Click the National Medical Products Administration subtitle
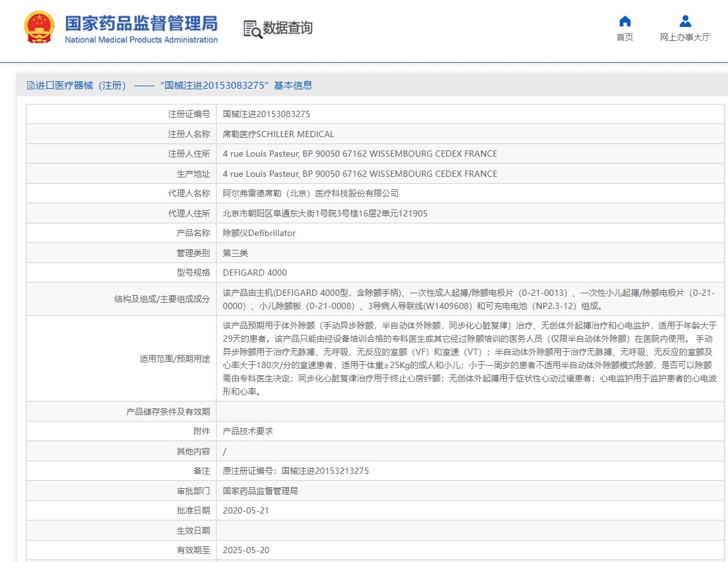Image resolution: width=728 pixels, height=562 pixels. pos(141,40)
